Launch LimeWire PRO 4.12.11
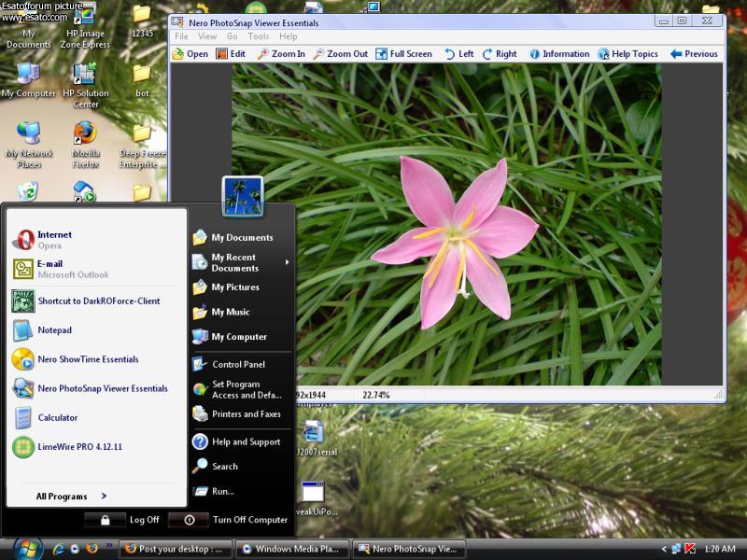The height and width of the screenshot is (560, 747). pyautogui.click(x=93, y=447)
